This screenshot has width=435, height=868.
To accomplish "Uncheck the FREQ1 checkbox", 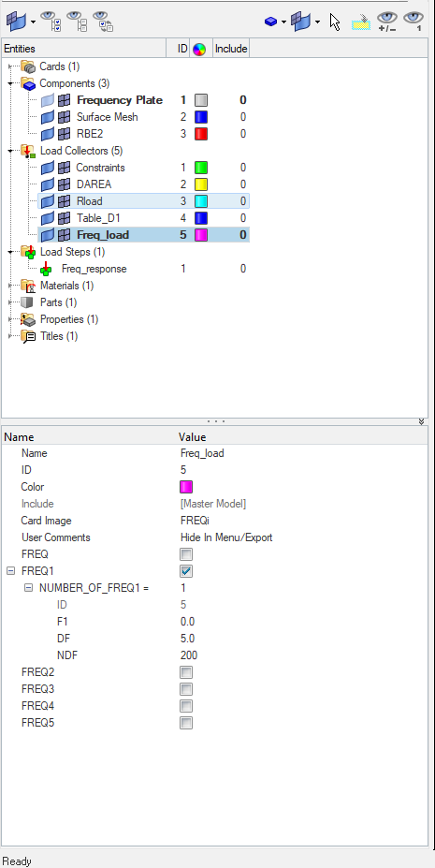I will [x=186, y=571].
